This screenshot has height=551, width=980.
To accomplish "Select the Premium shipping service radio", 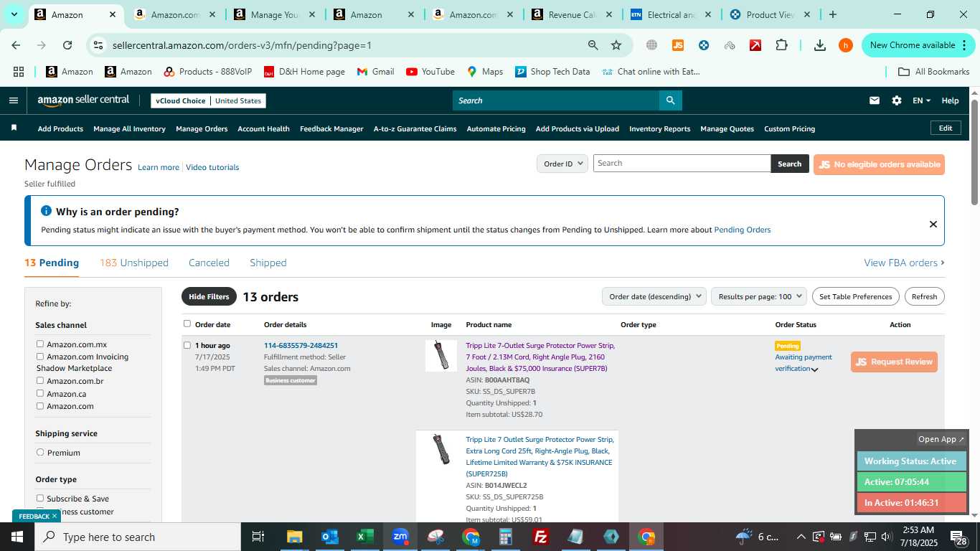I will coord(40,452).
